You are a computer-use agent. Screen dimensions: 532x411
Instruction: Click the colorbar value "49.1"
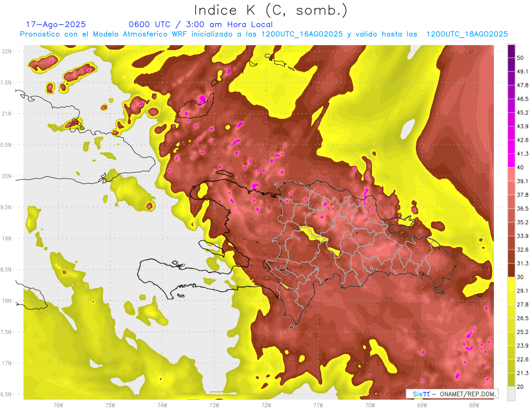[x=523, y=71]
